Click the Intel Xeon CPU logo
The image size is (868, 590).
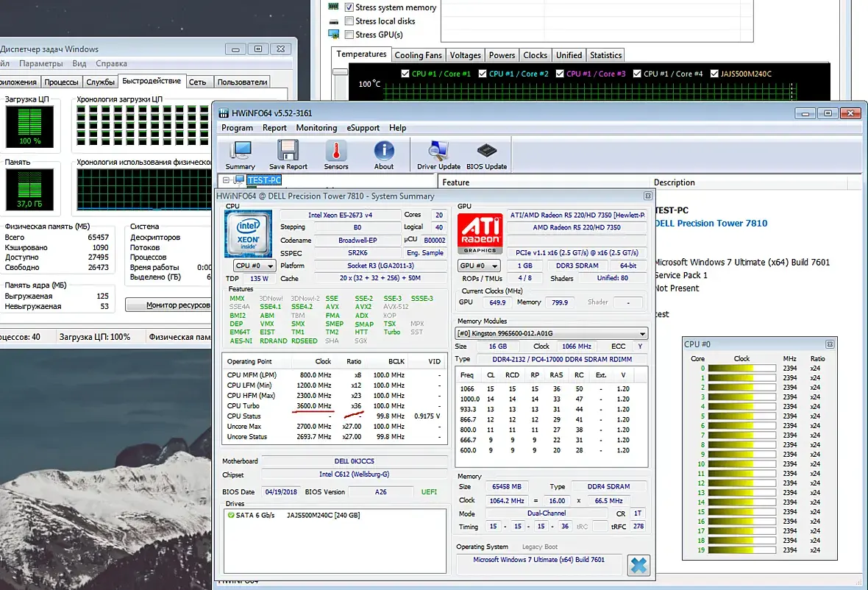click(250, 232)
